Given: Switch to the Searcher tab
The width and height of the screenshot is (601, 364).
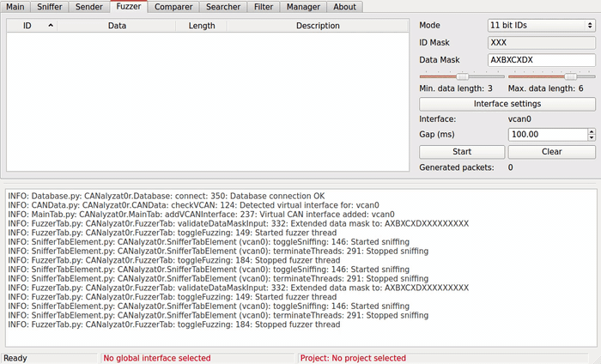Looking at the screenshot, I should [223, 7].
